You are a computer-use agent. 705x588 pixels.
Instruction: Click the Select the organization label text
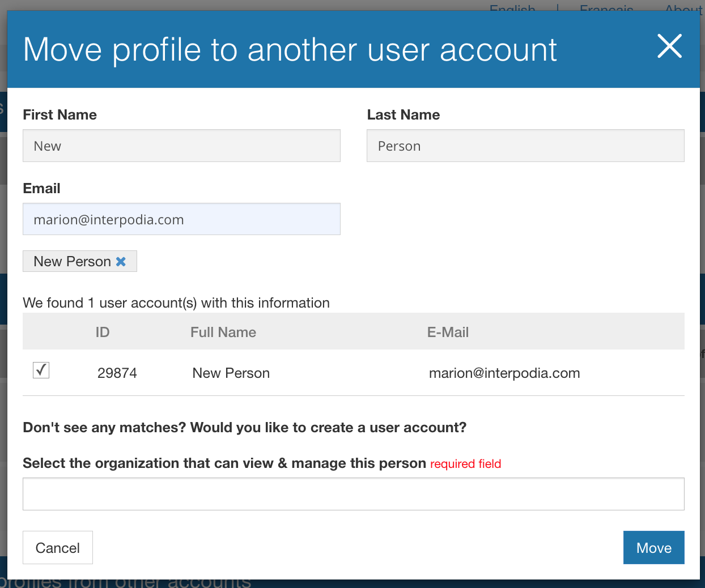224,463
